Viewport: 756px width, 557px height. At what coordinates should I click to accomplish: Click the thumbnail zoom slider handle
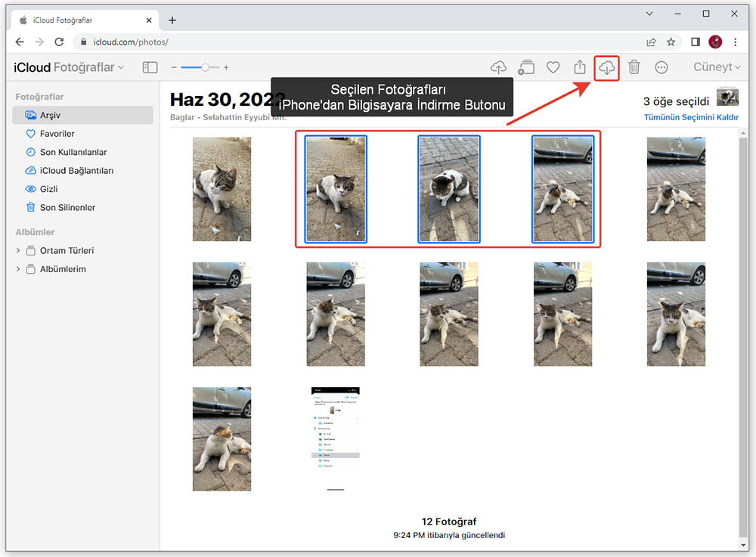(205, 67)
